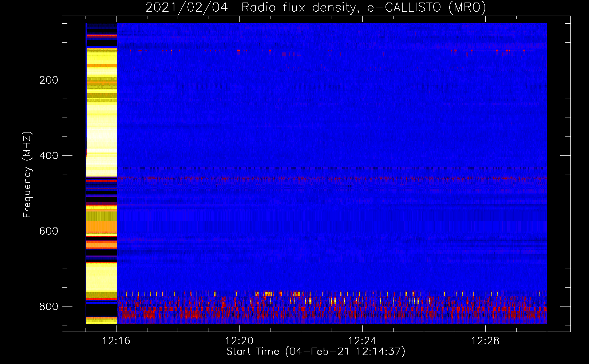
Task: Click the 200 frequency tick label
Action: pyautogui.click(x=48, y=80)
